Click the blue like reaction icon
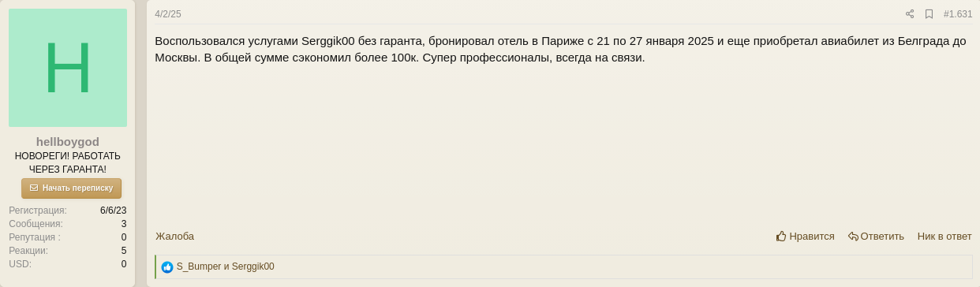Screen dimensions: 980x287 click(167, 267)
